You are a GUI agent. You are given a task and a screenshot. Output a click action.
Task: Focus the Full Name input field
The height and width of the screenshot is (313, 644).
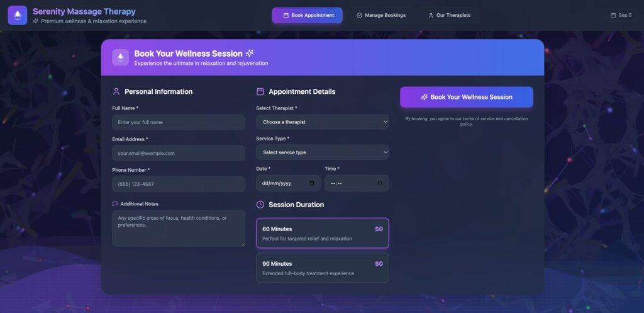(x=179, y=122)
